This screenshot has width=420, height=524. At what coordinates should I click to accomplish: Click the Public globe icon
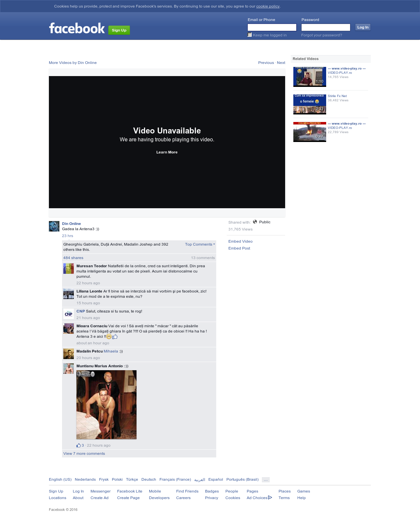[255, 222]
